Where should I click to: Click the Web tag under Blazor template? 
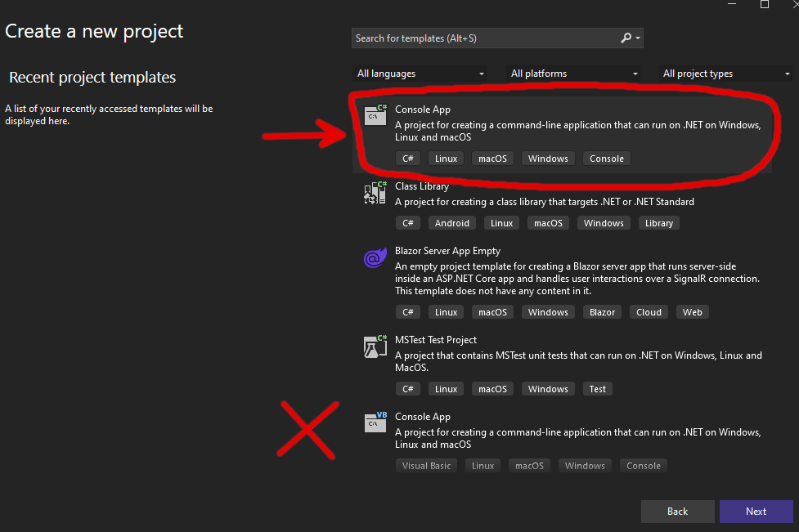(x=692, y=311)
